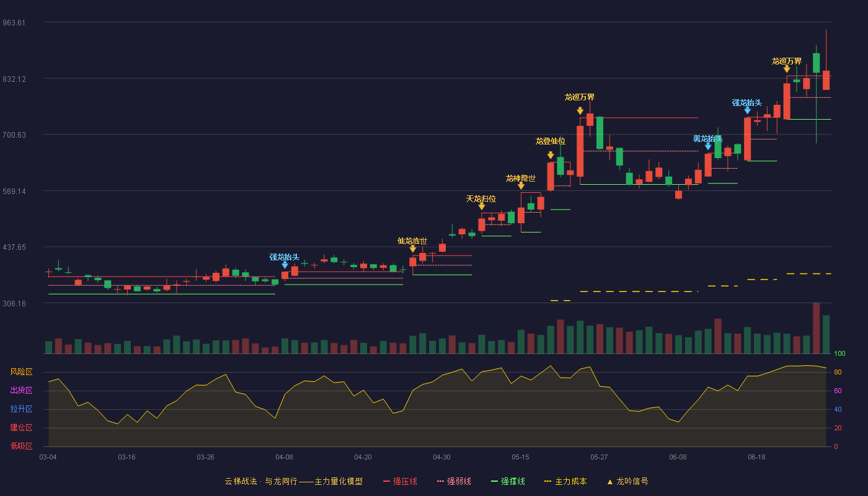Click the 建仓区 zone label
The width and height of the screenshot is (868, 496).
[21, 428]
